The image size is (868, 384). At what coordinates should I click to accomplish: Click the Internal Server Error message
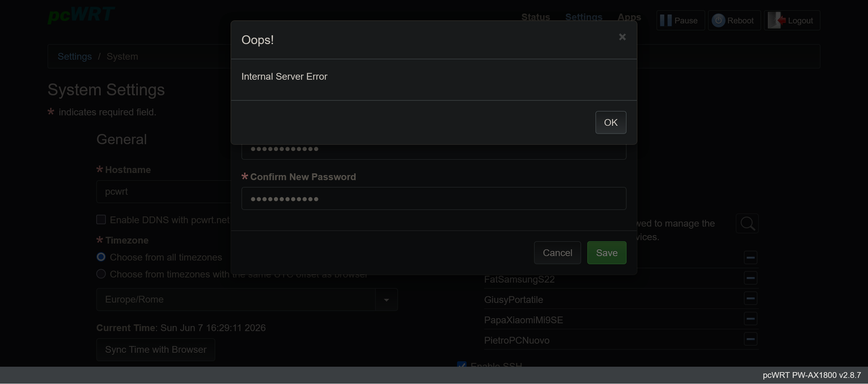[284, 77]
